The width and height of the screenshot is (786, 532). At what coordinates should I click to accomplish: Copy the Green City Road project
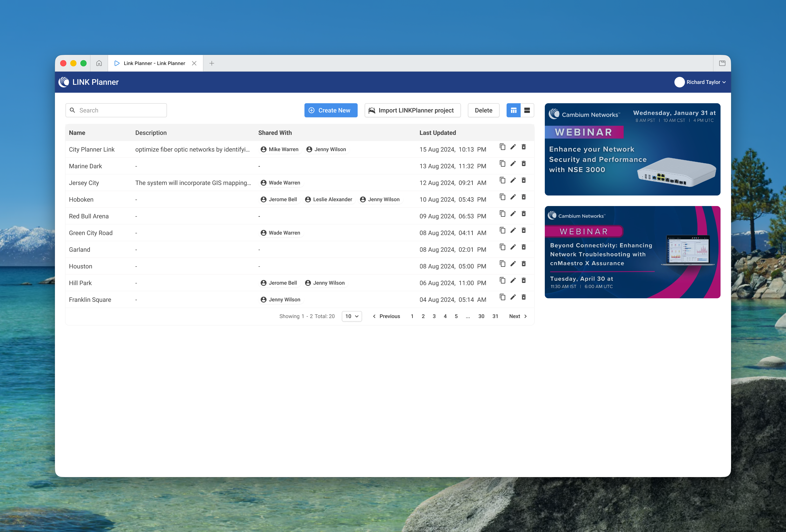[503, 230]
